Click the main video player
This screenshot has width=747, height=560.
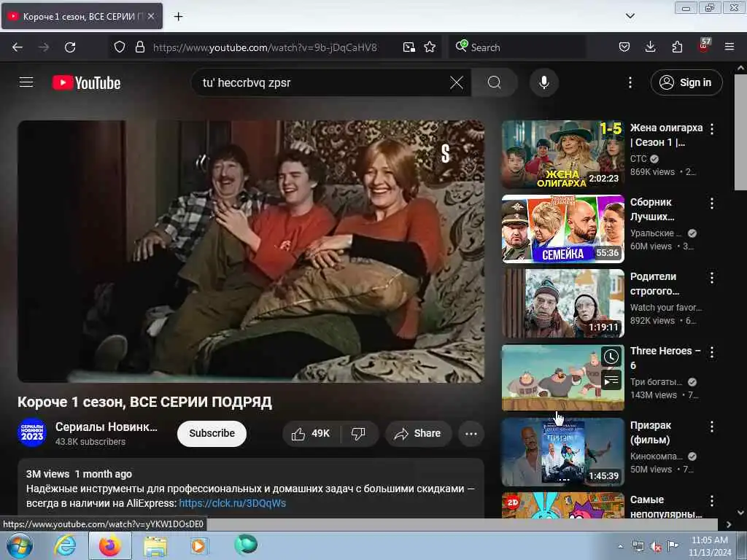coord(251,252)
